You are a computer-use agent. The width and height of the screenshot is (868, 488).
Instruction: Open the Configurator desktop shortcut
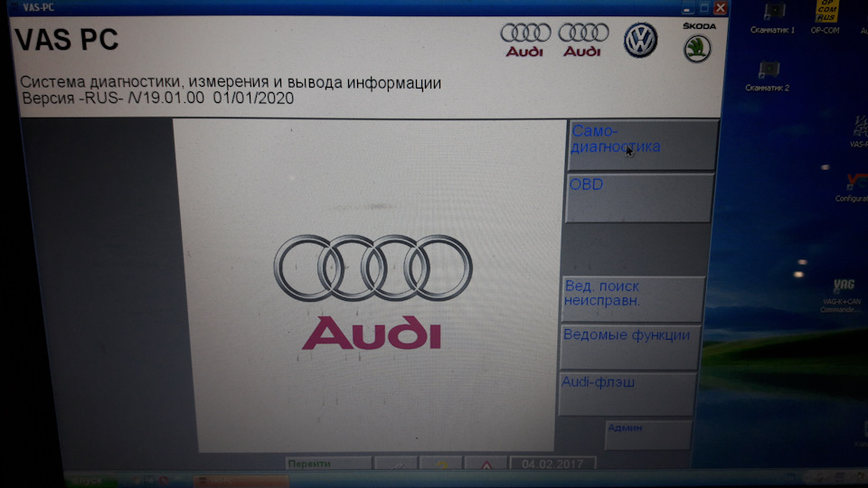point(854,188)
